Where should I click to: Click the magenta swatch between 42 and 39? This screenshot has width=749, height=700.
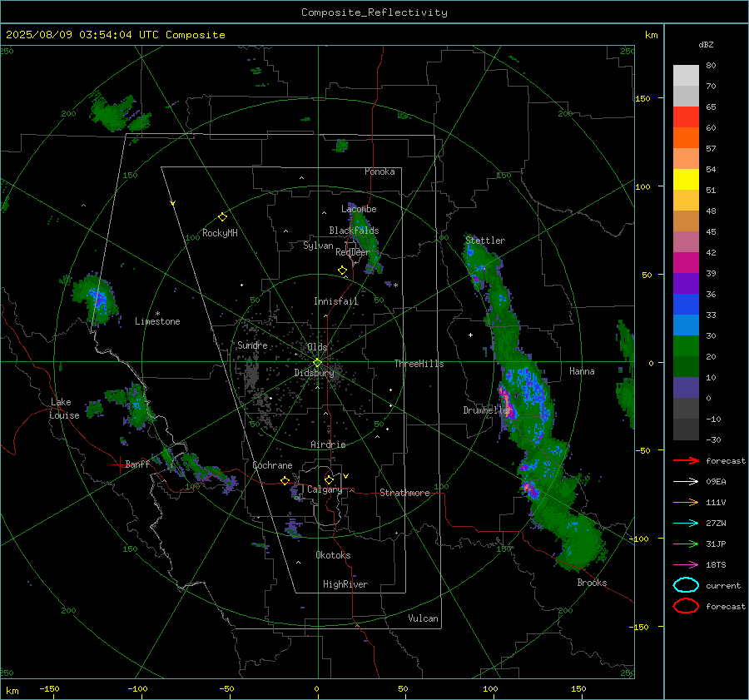tap(686, 263)
